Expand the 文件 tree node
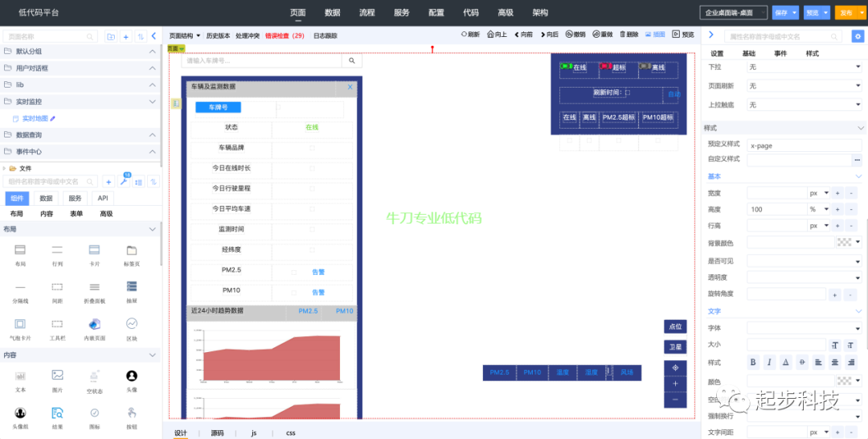 (5, 168)
